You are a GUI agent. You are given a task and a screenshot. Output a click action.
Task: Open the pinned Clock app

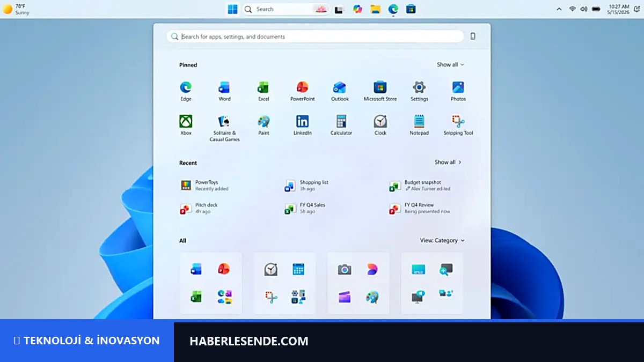[x=380, y=125]
